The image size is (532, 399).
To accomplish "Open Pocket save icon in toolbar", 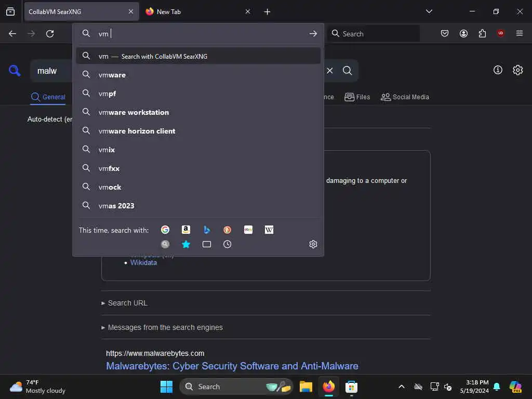I will [x=445, y=33].
